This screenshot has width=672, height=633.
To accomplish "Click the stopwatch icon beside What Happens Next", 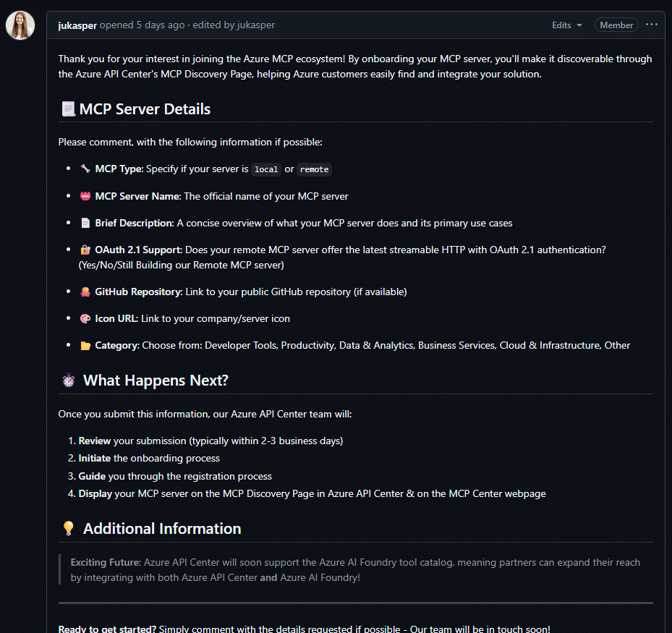I will [69, 381].
